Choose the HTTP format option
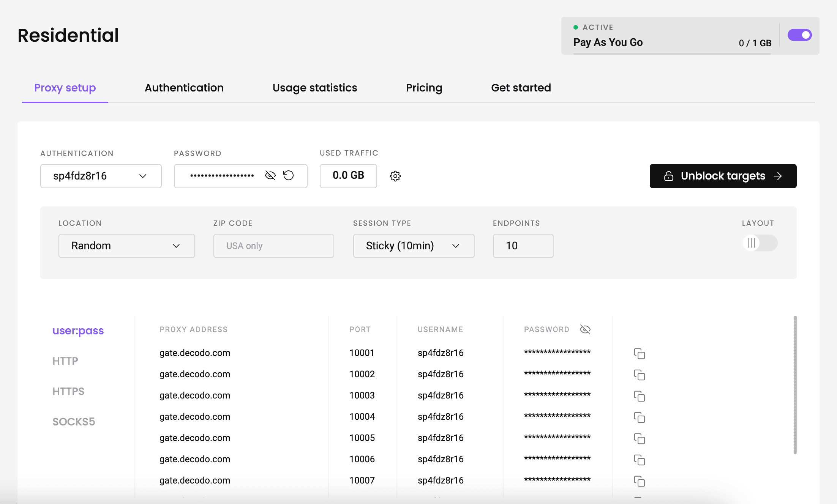 tap(65, 361)
